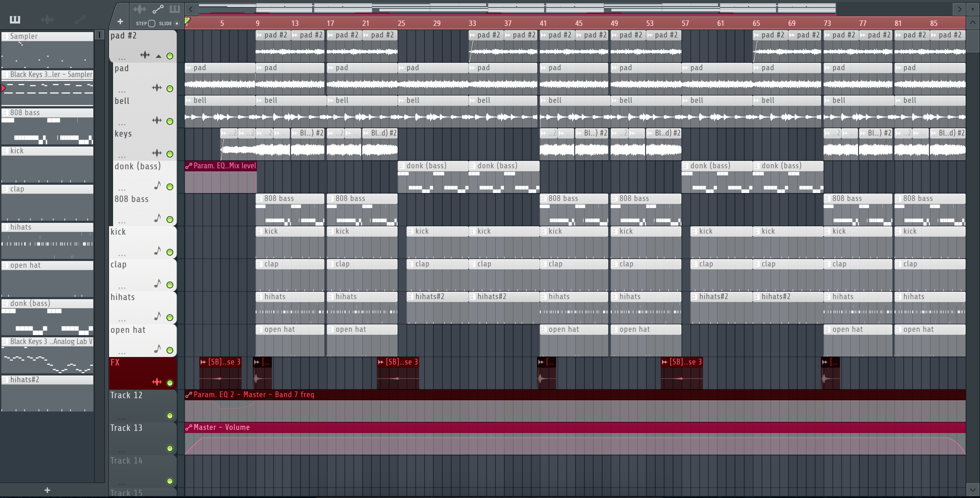
Task: Click the note icon on open hat track
Action: click(157, 349)
